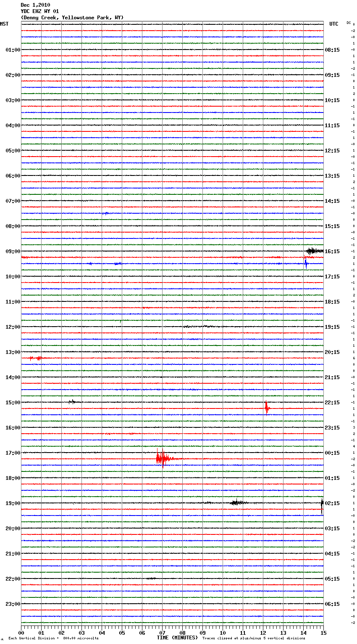The image size is (357, 644).
Task: Click the '18:15' UTC time label
Action: click(332, 302)
